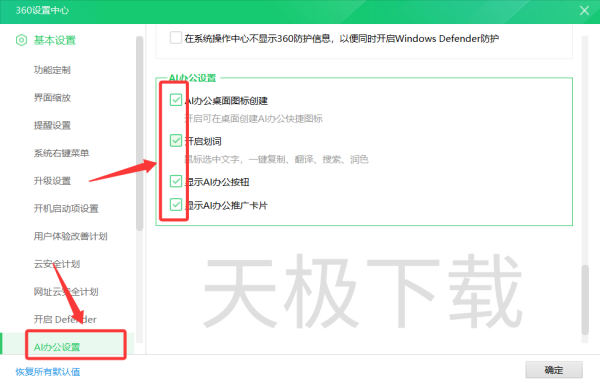Uncheck 显示AI办公按钮 checkbox
The width and height of the screenshot is (600, 385).
pyautogui.click(x=176, y=181)
